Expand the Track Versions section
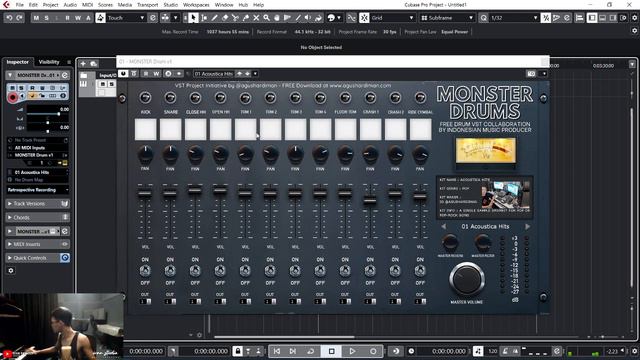The height and width of the screenshot is (360, 640). pos(38,204)
